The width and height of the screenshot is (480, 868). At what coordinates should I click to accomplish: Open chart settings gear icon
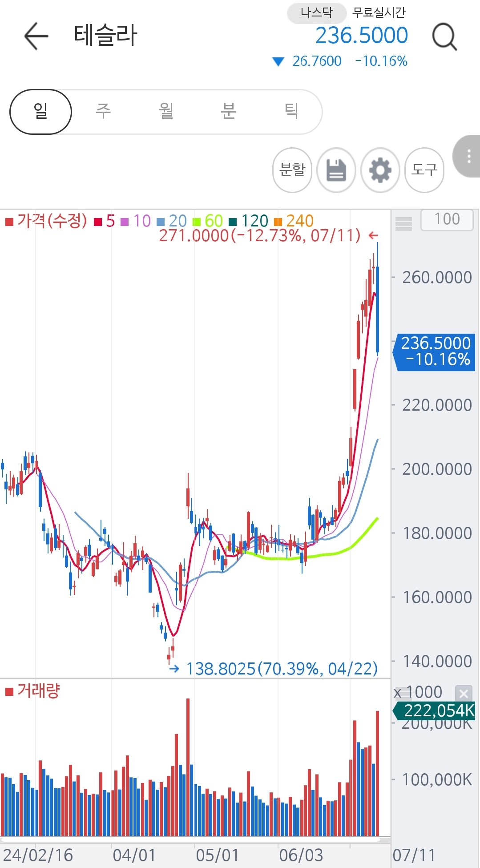tap(380, 170)
